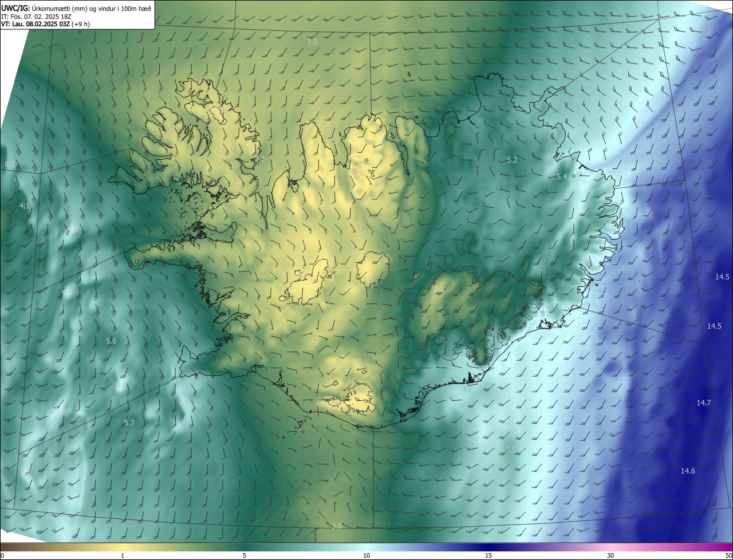Select the 5.2 value label on the map
The image size is (733, 560).
(512, 160)
